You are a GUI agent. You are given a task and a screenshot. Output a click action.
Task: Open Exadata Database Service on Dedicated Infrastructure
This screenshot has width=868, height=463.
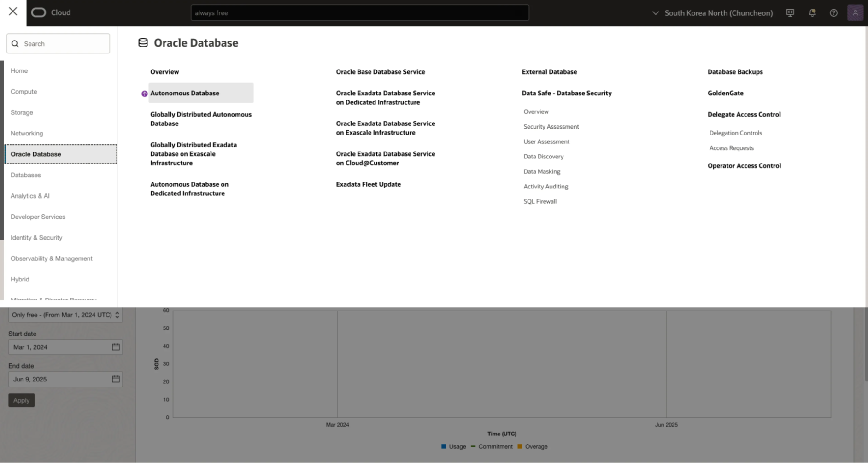pos(386,98)
